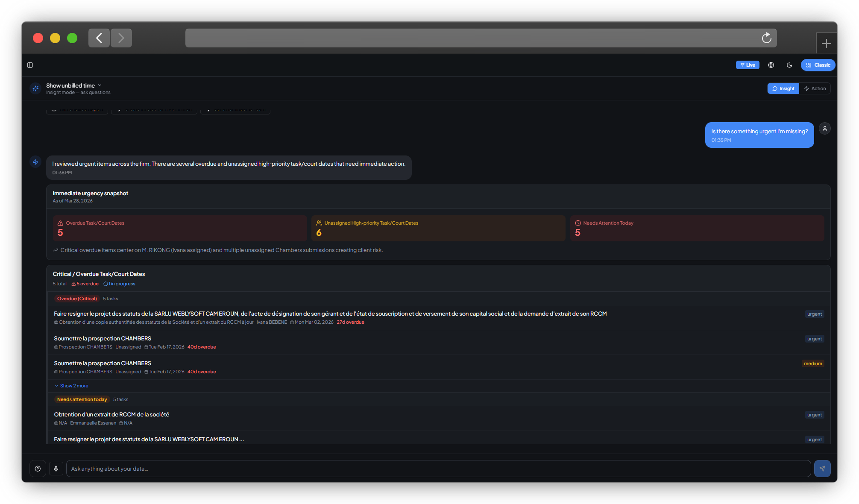The height and width of the screenshot is (504, 859).
Task: Click the microphone voice input icon
Action: pyautogui.click(x=56, y=469)
